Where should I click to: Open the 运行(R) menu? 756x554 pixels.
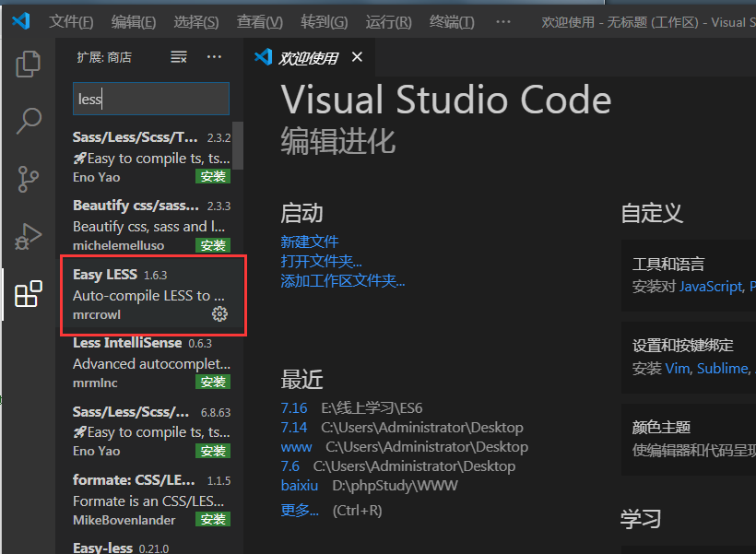(x=389, y=22)
